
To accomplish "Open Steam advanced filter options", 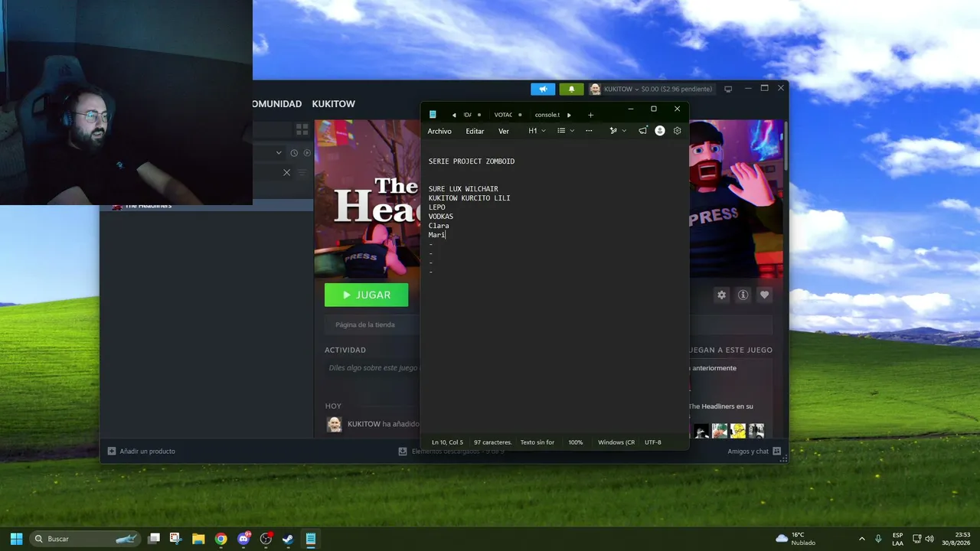I will [x=302, y=172].
